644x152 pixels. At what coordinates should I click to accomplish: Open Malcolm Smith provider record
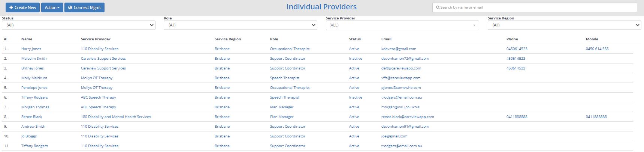click(x=34, y=59)
